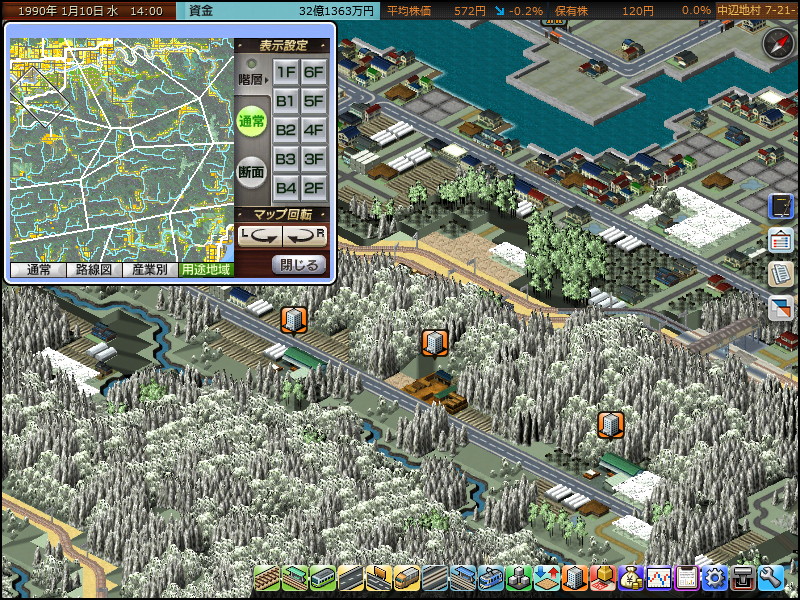
Task: Select basement level B1
Action: [x=286, y=101]
